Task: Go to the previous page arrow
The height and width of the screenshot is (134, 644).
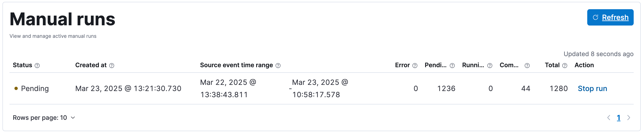Action: pos(608,118)
